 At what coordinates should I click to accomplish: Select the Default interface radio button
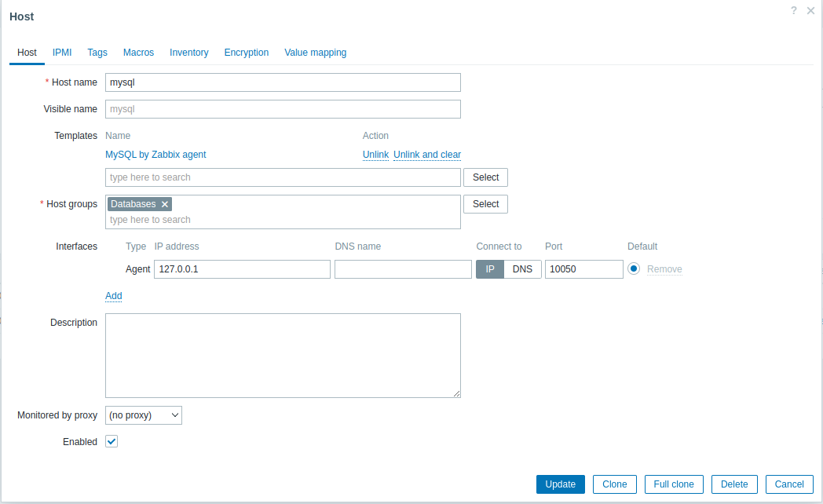pyautogui.click(x=634, y=269)
